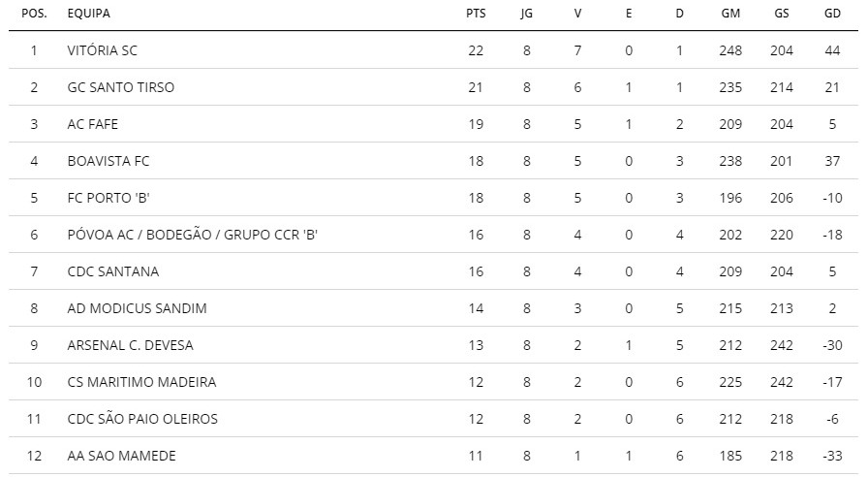Select PÓVOA AC / BODEGÃO / GRUPO CCR 'B'
The image size is (868, 477).
pos(192,235)
